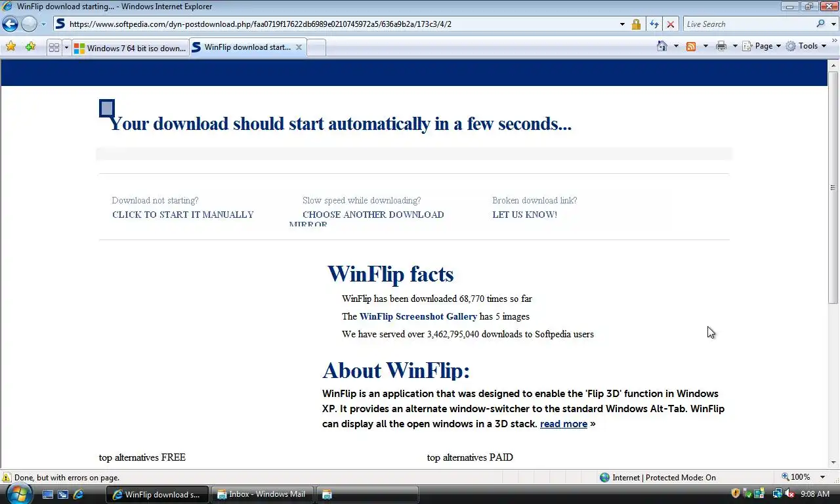Click the browser Back button

(x=10, y=24)
